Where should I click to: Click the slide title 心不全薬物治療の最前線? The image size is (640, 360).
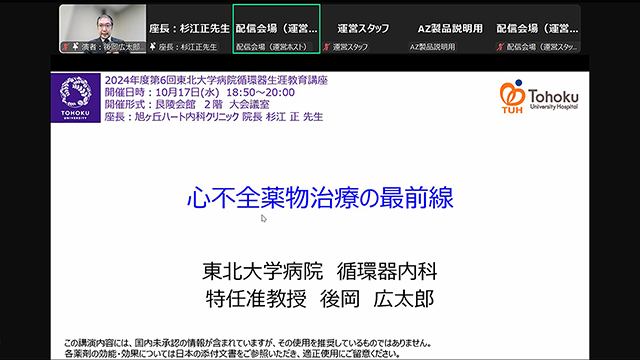(320, 198)
